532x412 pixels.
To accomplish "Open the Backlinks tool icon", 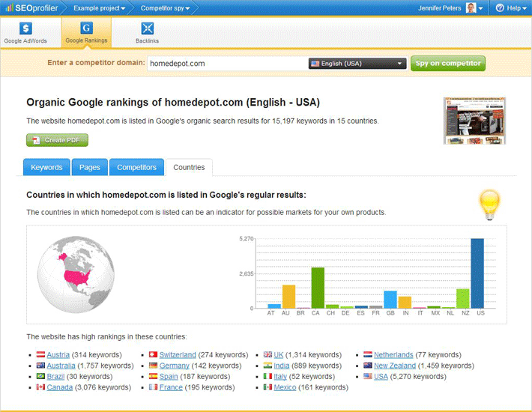I will 147,29.
